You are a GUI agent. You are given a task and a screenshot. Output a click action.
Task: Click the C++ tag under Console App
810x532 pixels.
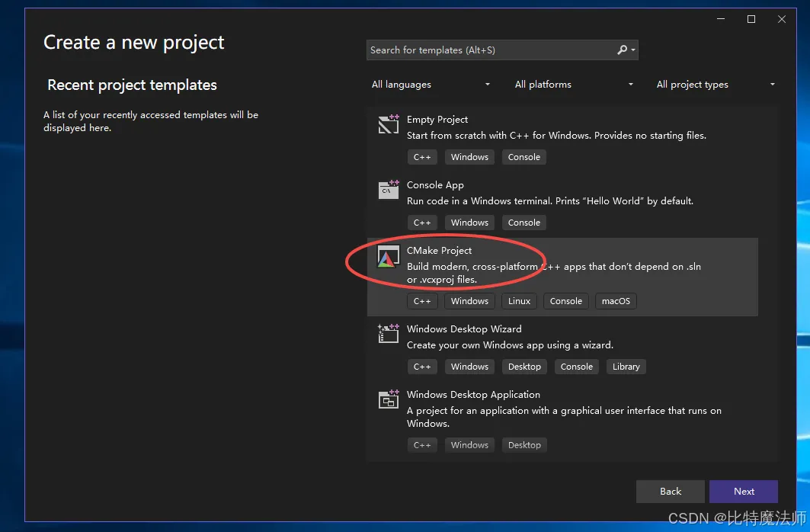pos(422,223)
